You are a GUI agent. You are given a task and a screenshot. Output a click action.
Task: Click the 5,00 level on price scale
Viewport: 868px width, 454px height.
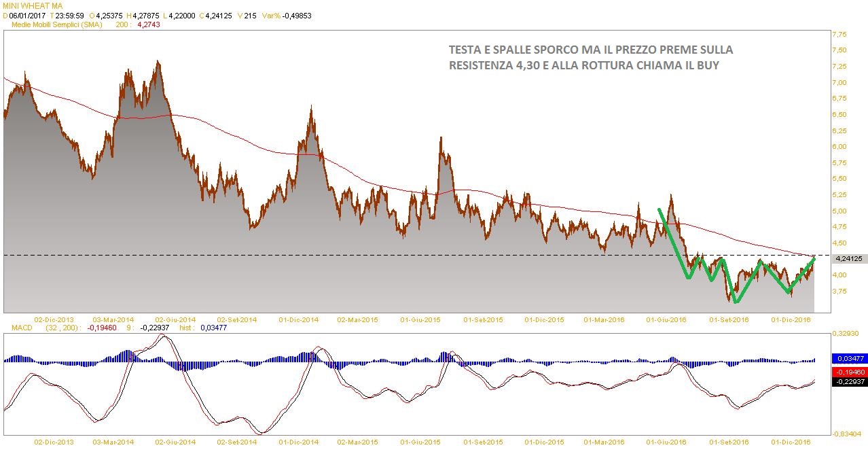839,211
